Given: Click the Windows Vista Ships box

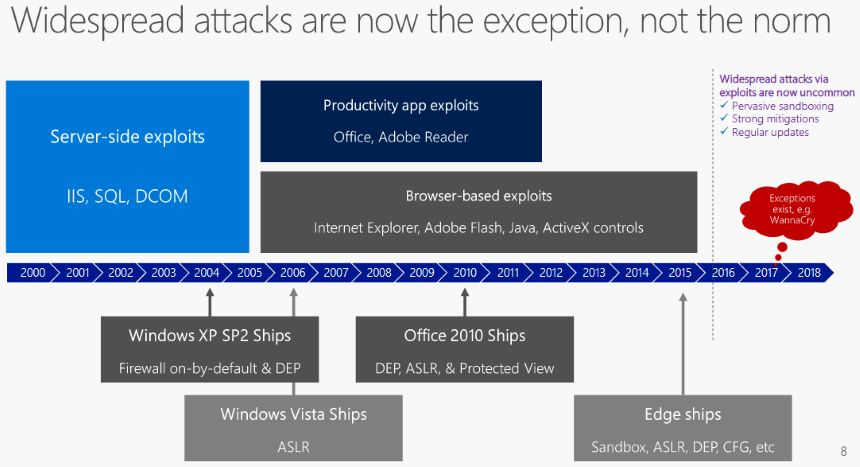Looking at the screenshot, I should coord(293,428).
